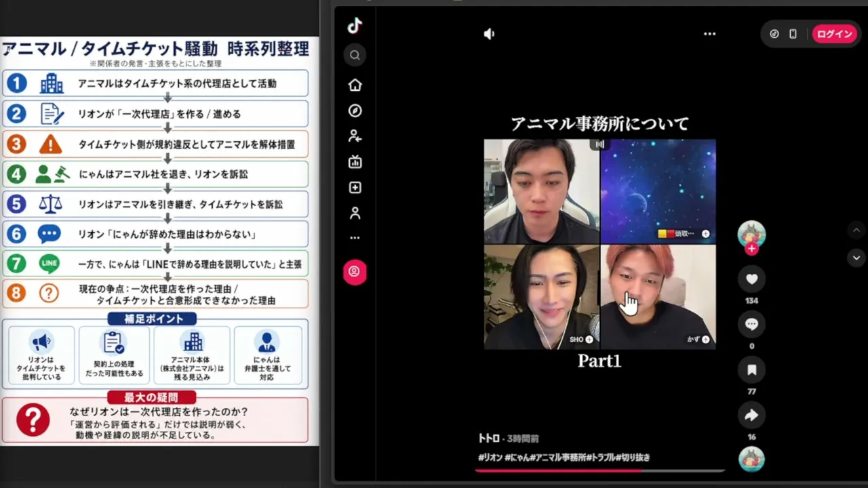Open the Following icon in the sidebar
This screenshot has width=868, height=488.
[355, 136]
